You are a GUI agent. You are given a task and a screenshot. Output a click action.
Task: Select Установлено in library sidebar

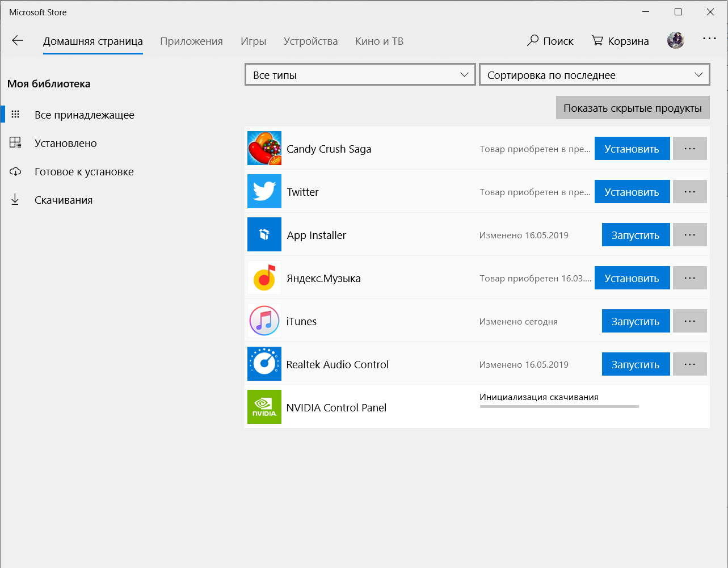tap(66, 143)
